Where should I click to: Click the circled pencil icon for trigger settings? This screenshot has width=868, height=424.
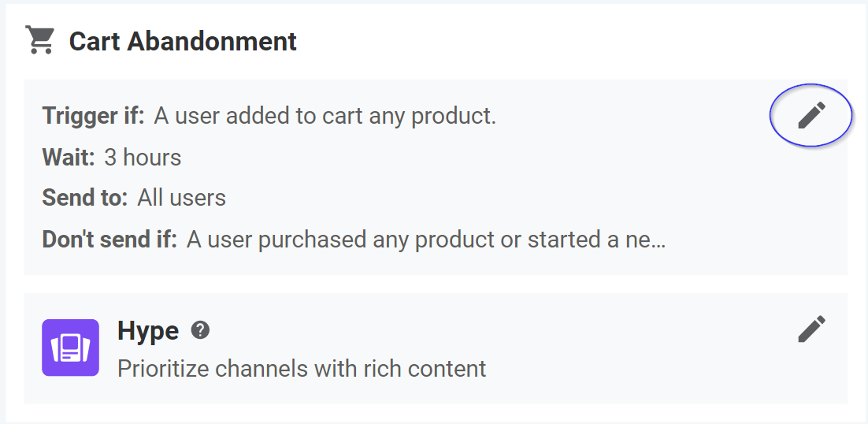(811, 115)
